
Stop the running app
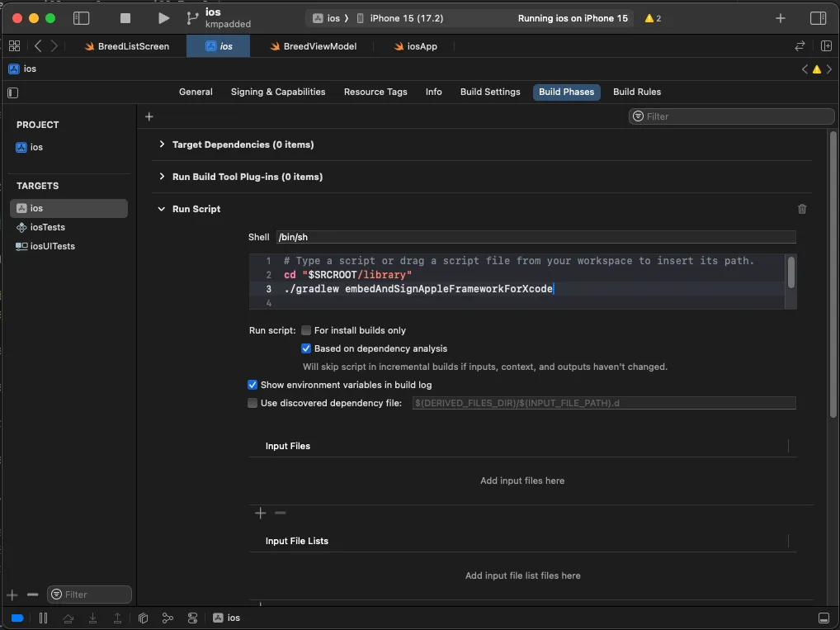(x=125, y=18)
